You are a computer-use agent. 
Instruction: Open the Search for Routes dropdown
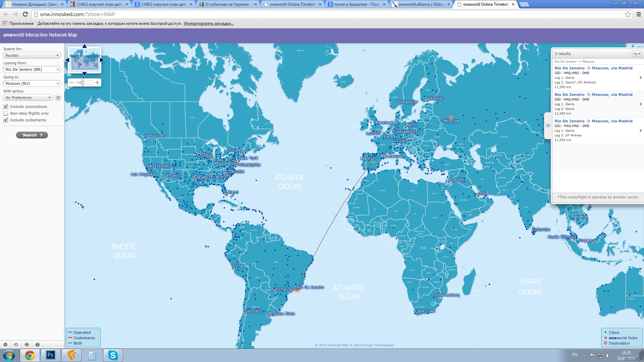(x=32, y=55)
